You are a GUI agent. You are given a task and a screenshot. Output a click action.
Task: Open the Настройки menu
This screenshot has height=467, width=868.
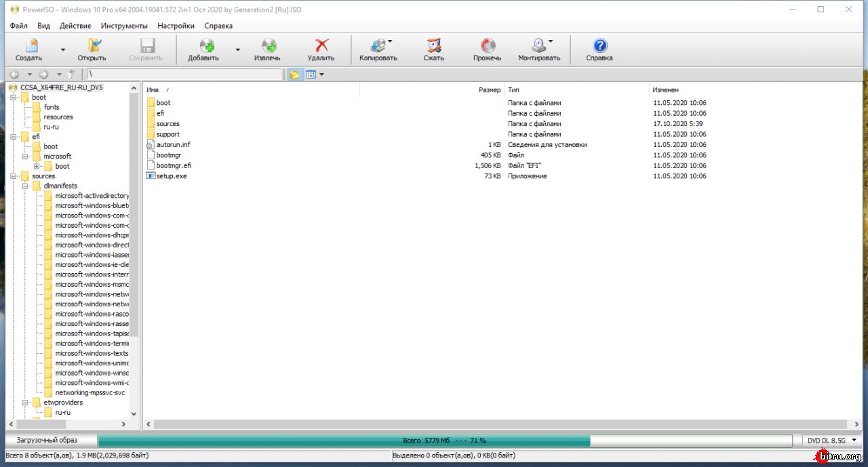(176, 26)
